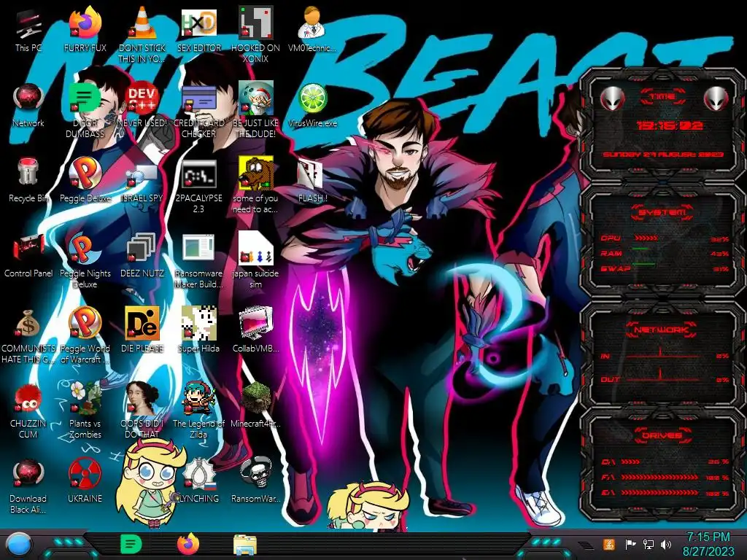Screen dimensions: 747x560
Task: Launch Firefox from the taskbar
Action: tap(188, 544)
